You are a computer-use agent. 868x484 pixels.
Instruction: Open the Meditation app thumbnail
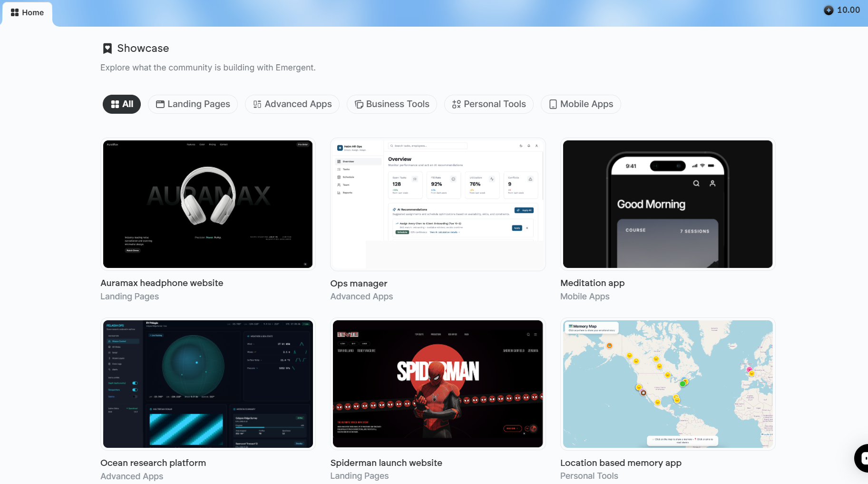pyautogui.click(x=668, y=204)
